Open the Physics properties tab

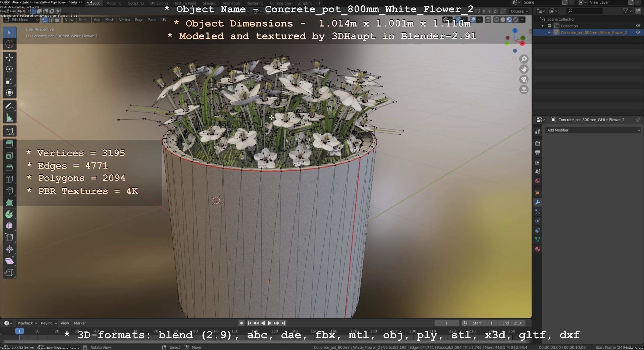pos(538,221)
